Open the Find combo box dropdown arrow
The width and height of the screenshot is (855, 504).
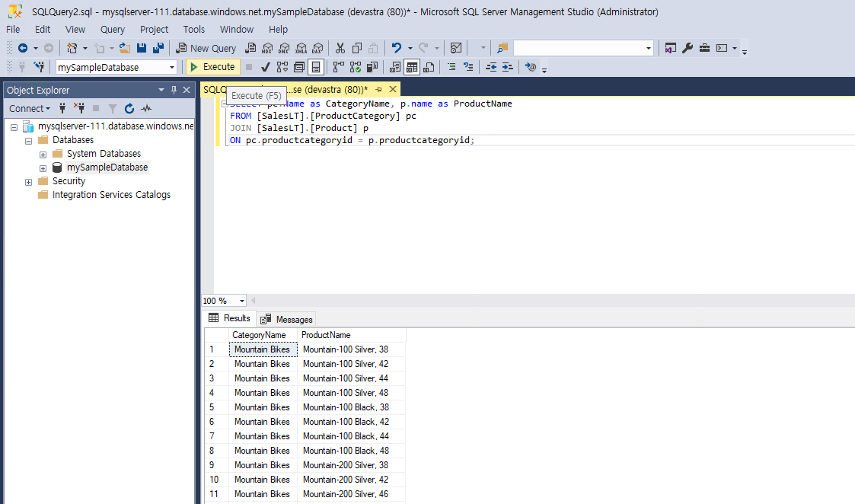(x=649, y=48)
